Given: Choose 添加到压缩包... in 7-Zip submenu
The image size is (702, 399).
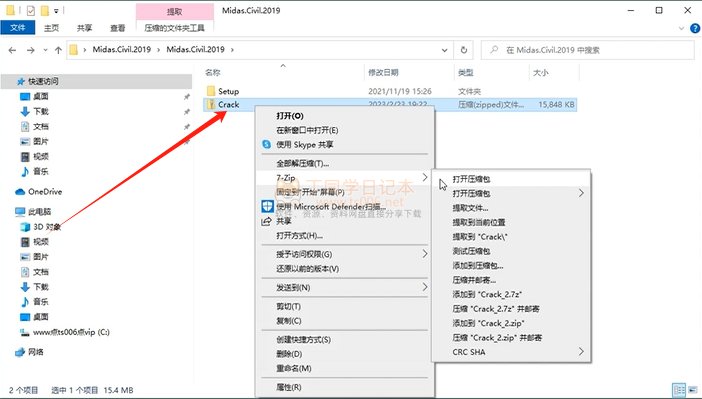Looking at the screenshot, I should pos(478,266).
